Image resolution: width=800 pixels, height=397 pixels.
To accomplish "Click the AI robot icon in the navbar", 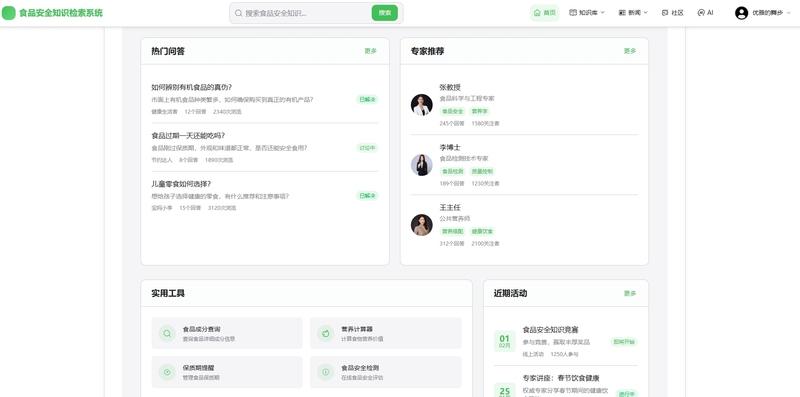I will (701, 13).
